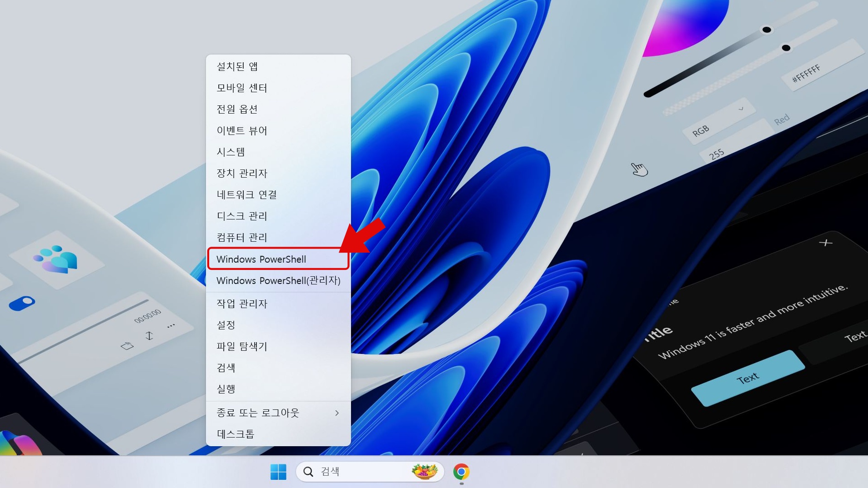Image resolution: width=868 pixels, height=488 pixels.
Task: Launch Google Chrome from the taskbar
Action: coord(462,472)
